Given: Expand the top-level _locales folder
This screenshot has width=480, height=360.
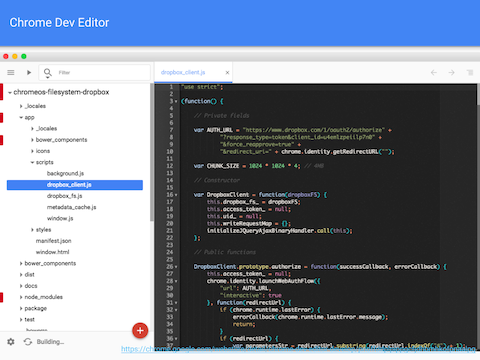Looking at the screenshot, I should pos(21,106).
